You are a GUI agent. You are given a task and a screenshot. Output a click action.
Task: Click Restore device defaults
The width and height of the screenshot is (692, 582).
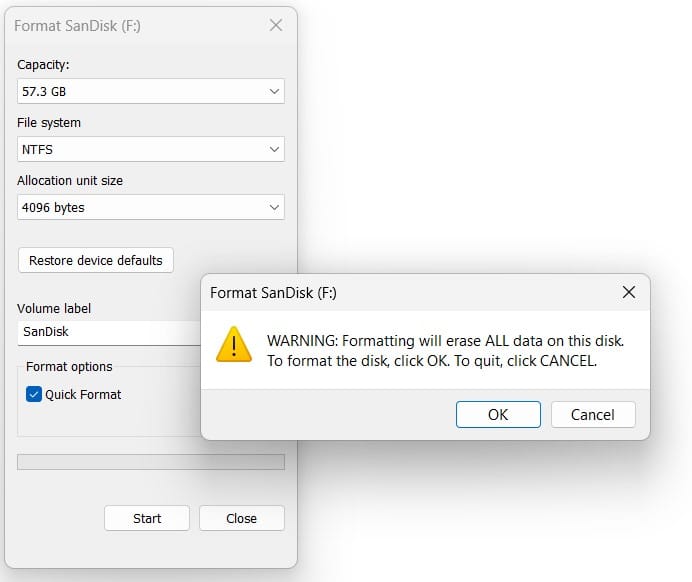coord(96,260)
